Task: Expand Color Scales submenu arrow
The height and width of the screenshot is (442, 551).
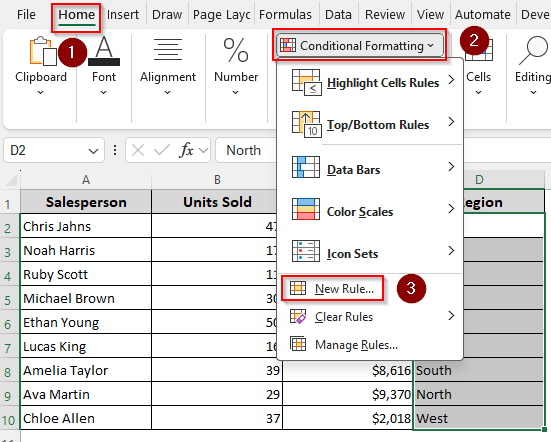Action: click(451, 209)
